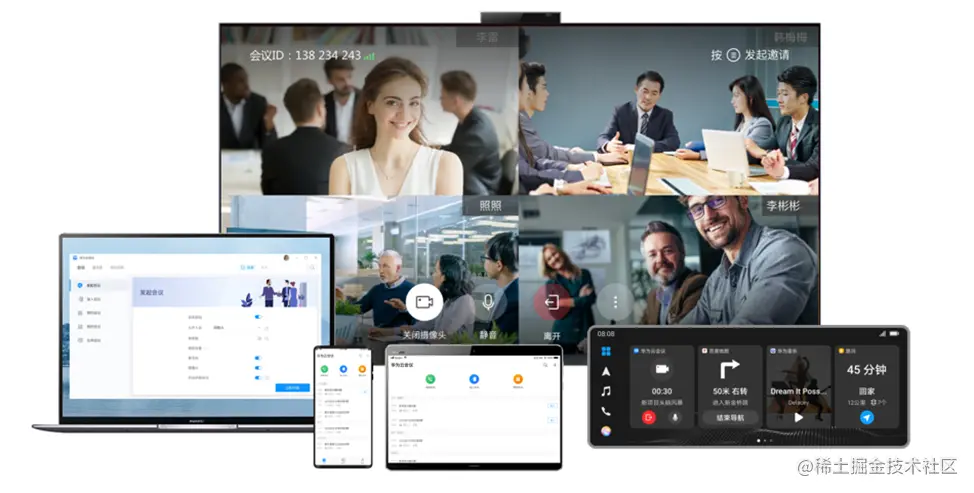This screenshot has width=974, height=493.
Task: Start route with blue arrow button under 回家
Action: coord(867,418)
